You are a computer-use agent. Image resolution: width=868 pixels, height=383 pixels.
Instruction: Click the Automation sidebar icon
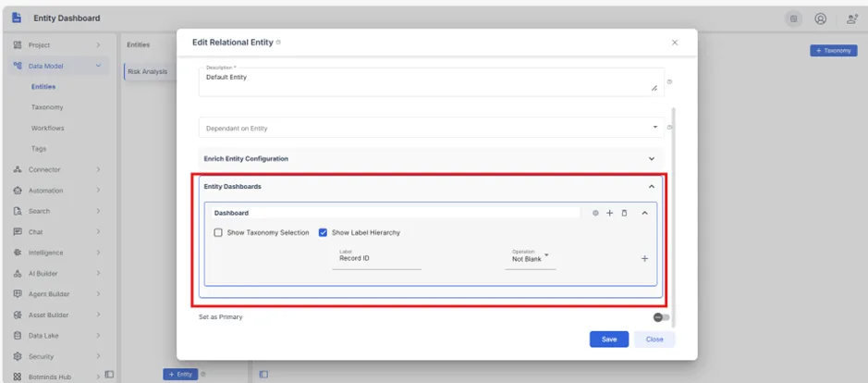(18, 191)
